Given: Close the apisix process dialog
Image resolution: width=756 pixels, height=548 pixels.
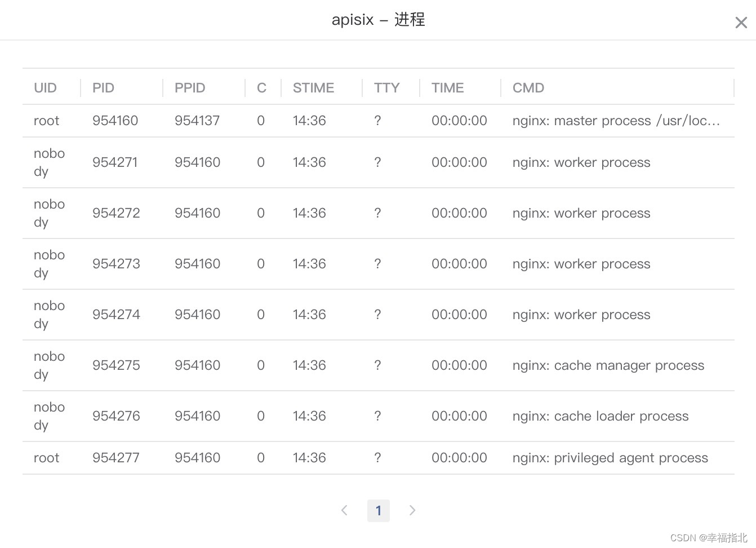Looking at the screenshot, I should (741, 23).
